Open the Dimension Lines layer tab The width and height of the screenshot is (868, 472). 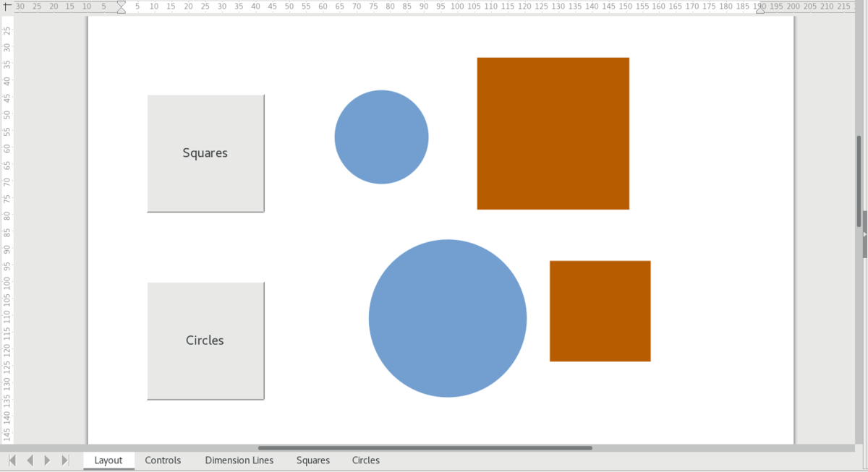[x=239, y=460]
